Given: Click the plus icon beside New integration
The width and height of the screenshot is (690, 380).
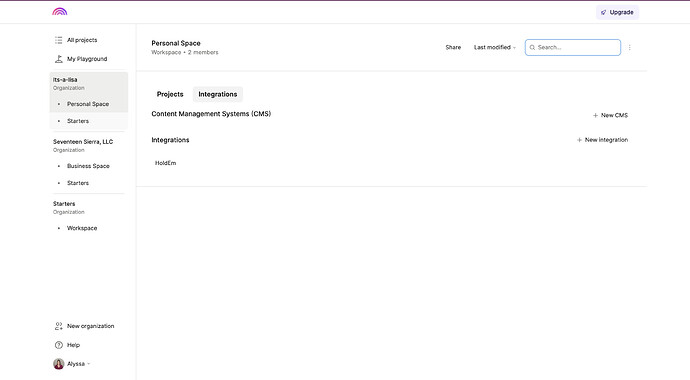Looking at the screenshot, I should (579, 140).
